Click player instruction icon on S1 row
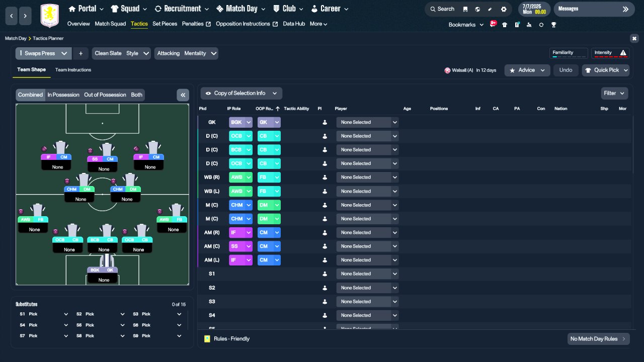 point(325,274)
